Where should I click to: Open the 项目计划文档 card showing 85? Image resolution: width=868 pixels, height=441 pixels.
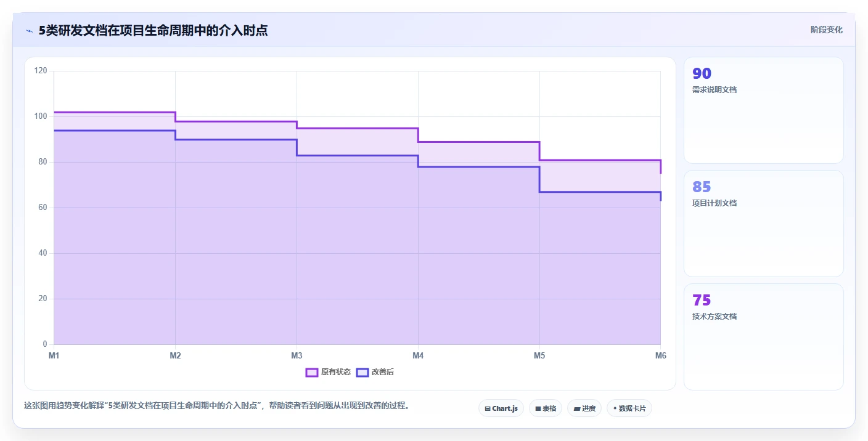(764, 224)
